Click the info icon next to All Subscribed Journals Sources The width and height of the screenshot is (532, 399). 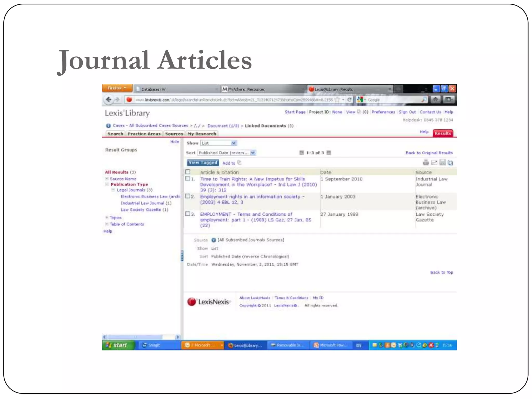point(214,240)
